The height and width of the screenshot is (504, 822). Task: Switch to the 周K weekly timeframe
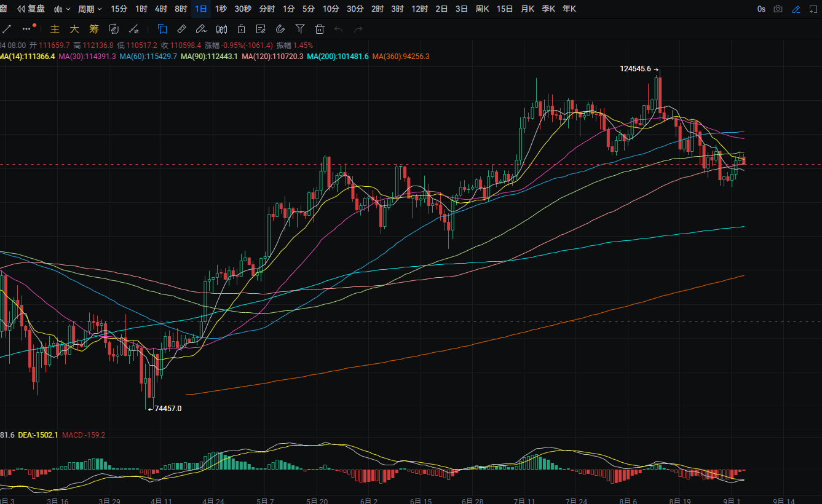coord(483,9)
